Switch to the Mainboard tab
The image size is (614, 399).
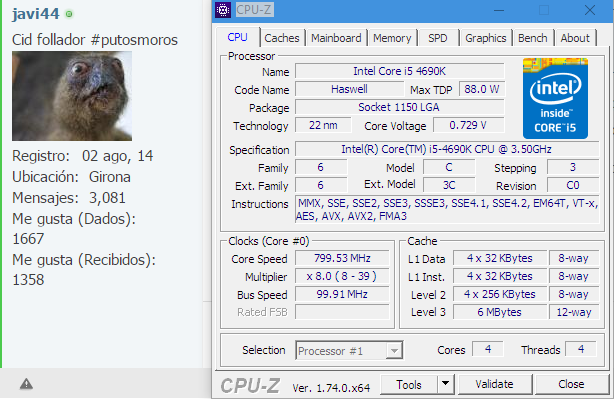pos(336,38)
